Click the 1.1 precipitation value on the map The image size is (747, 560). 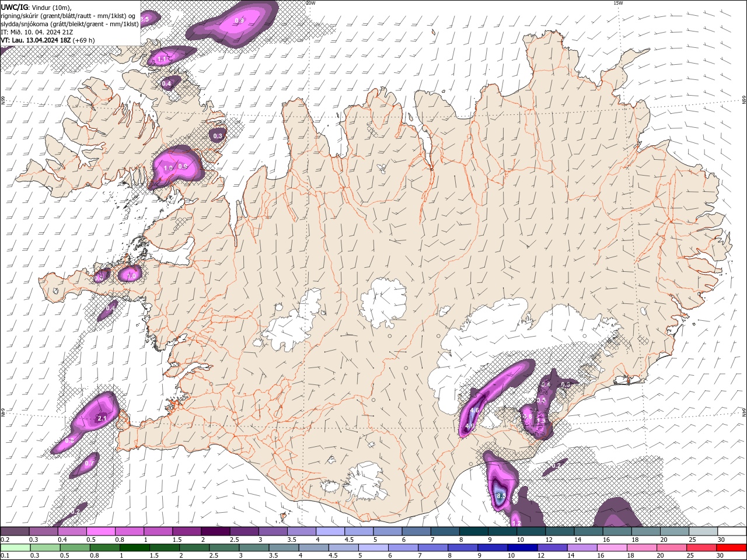pyautogui.click(x=162, y=59)
